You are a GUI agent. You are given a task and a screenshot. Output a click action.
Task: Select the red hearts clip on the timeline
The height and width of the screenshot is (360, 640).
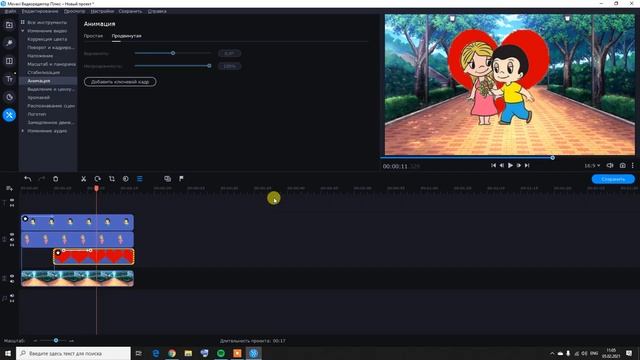(94, 257)
